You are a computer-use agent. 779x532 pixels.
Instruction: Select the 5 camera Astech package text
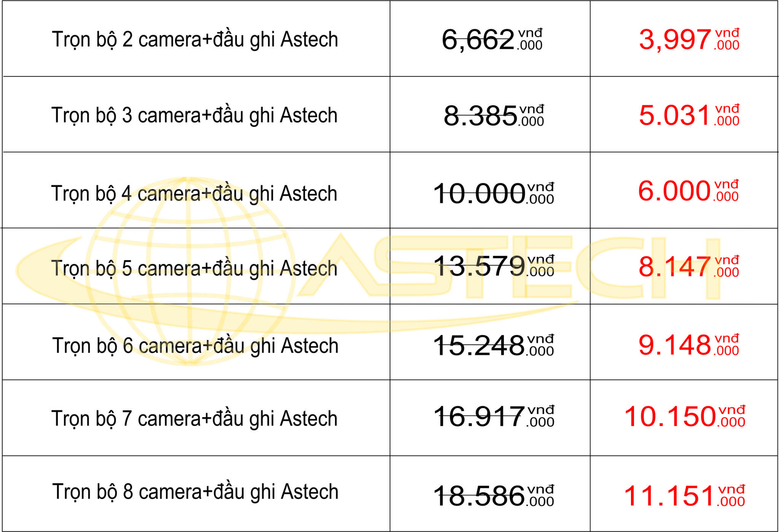click(194, 268)
